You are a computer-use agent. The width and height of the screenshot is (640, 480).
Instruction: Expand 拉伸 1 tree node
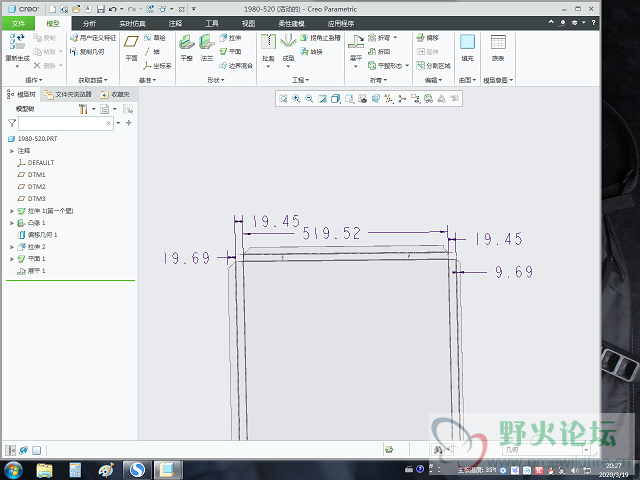12,211
